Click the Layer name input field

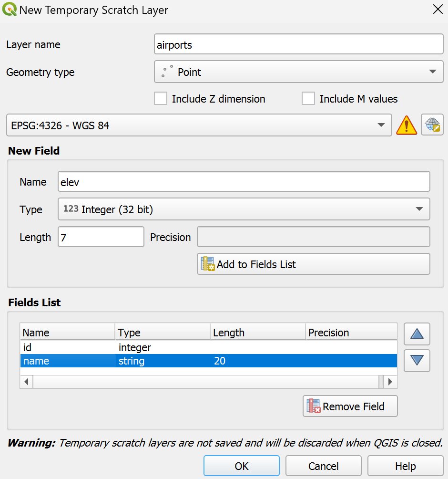(299, 45)
